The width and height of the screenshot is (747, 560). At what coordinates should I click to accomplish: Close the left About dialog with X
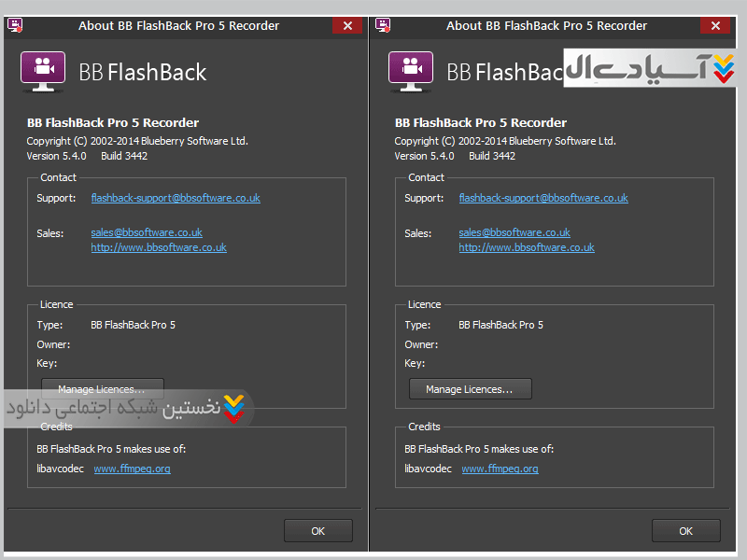(x=347, y=26)
